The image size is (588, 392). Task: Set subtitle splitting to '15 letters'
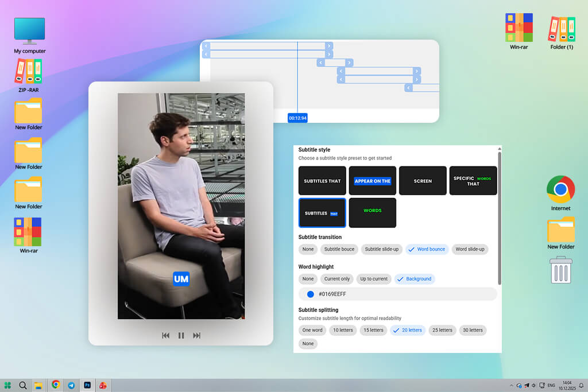click(x=373, y=330)
